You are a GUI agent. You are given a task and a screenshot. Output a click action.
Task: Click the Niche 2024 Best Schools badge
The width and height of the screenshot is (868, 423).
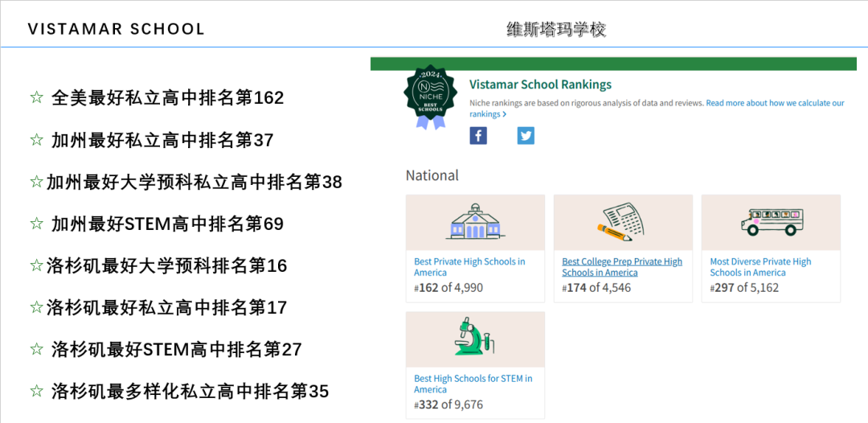432,97
